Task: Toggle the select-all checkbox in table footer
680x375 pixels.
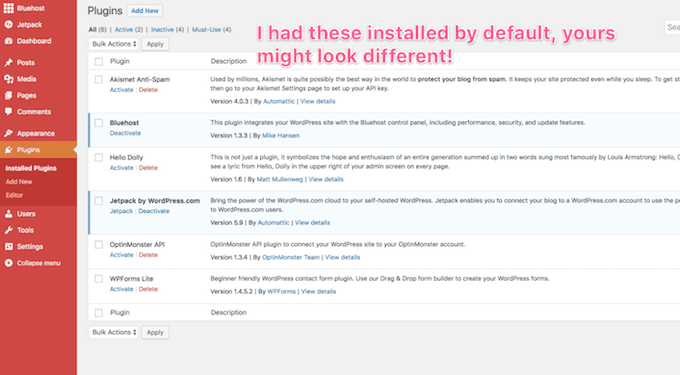Action: tap(99, 313)
